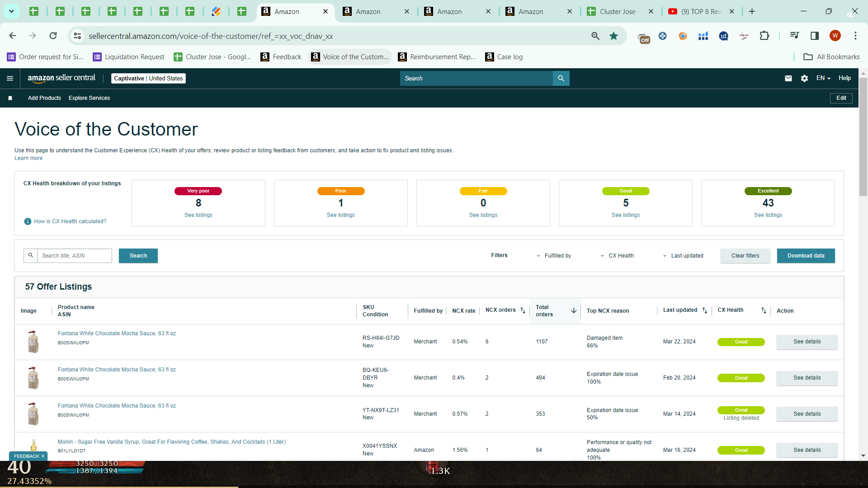Expand the Fulfilled by filter dropdown
The width and height of the screenshot is (868, 488).
pyautogui.click(x=554, y=256)
